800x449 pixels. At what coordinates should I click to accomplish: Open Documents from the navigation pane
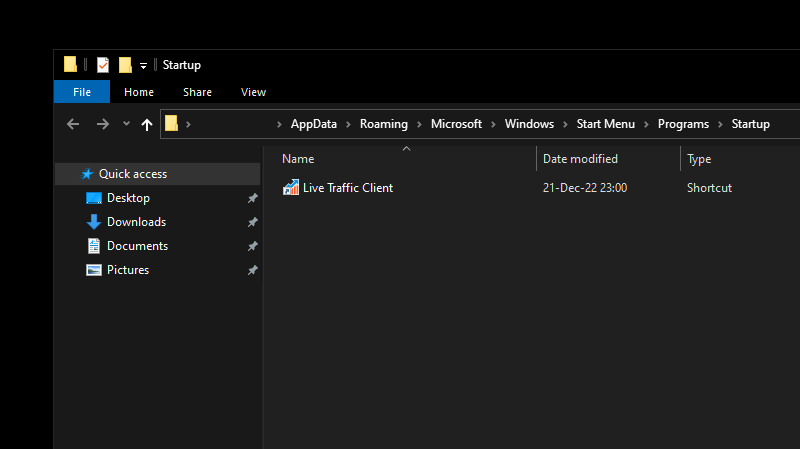point(137,246)
